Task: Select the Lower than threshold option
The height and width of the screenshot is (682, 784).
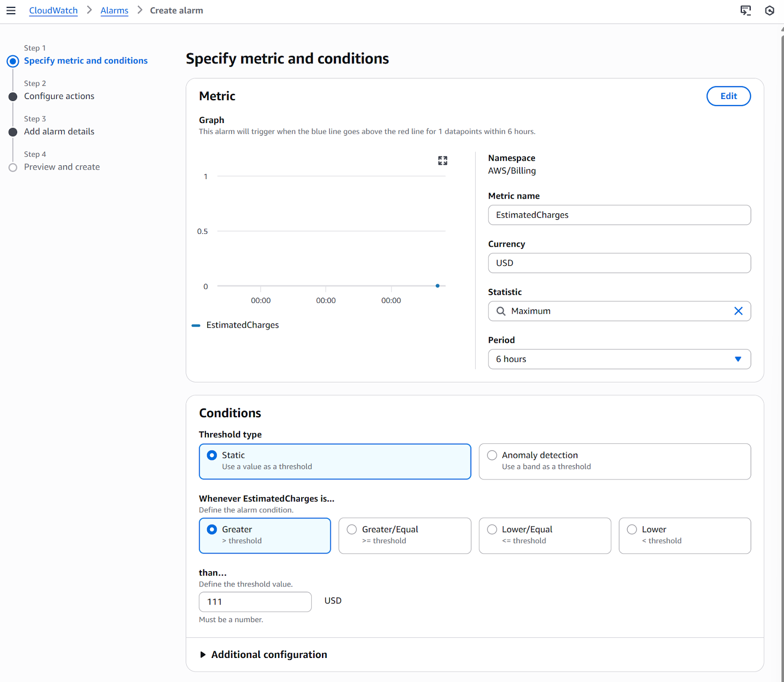Action: (632, 530)
